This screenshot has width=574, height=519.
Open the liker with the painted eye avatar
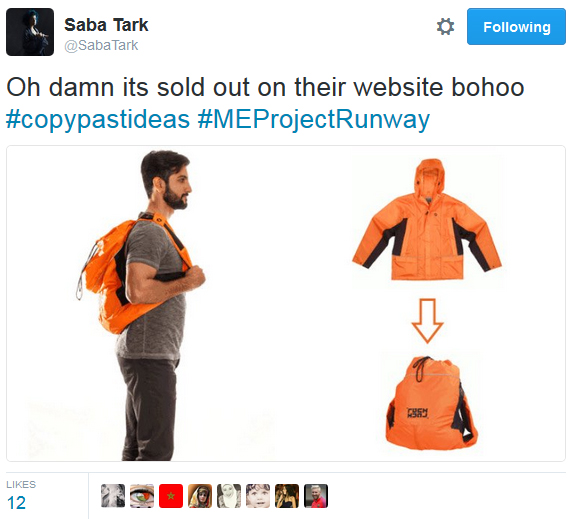pos(142,496)
